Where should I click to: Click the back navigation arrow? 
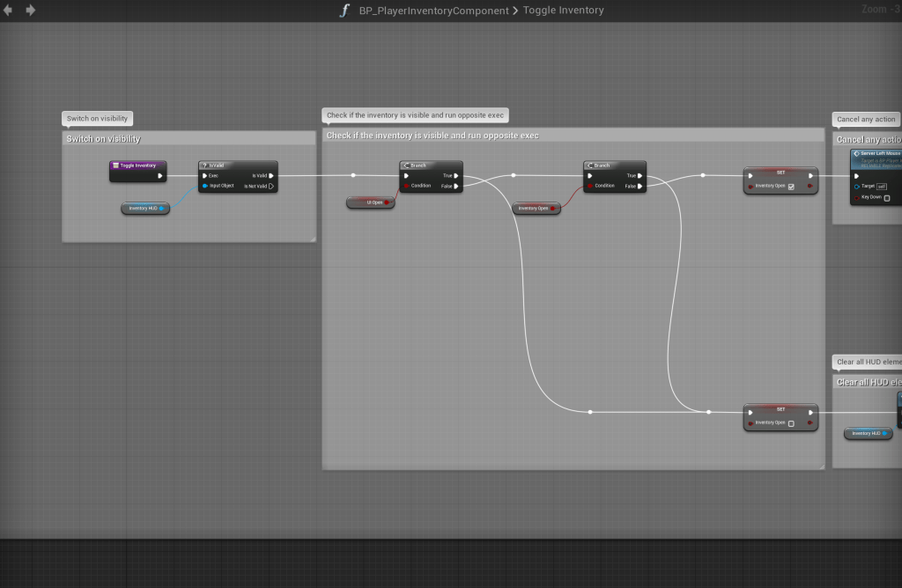pos(9,11)
